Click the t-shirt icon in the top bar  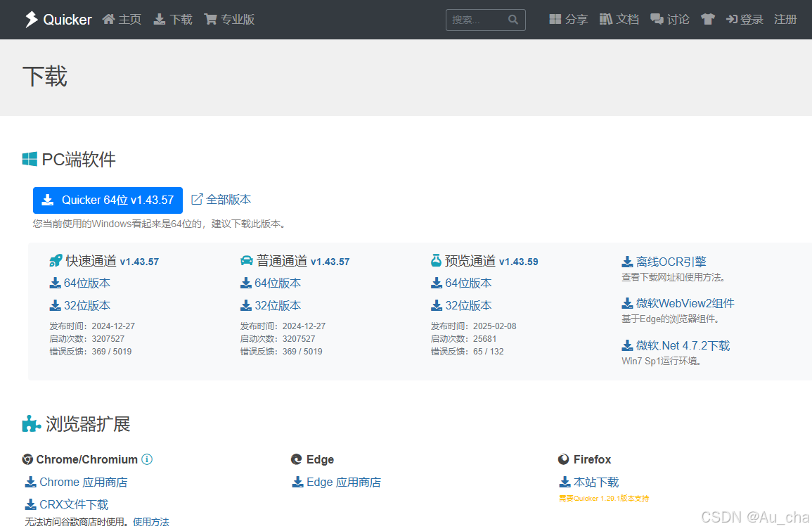(x=708, y=19)
